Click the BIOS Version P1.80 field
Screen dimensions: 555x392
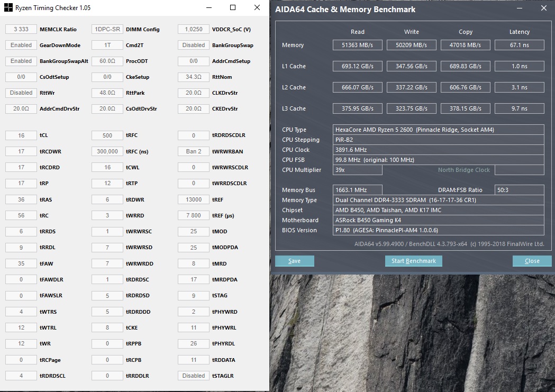point(438,230)
